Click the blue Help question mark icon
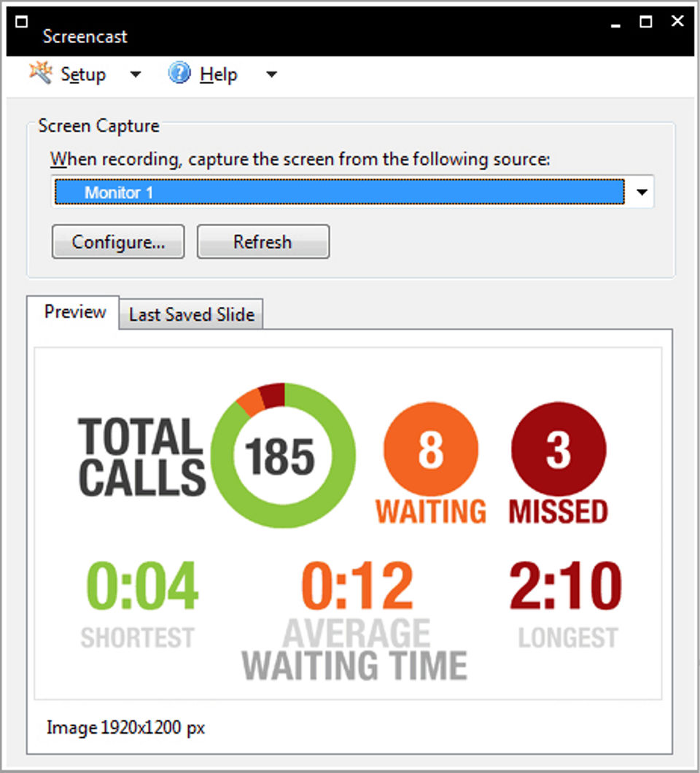This screenshot has width=700, height=773. tap(179, 74)
